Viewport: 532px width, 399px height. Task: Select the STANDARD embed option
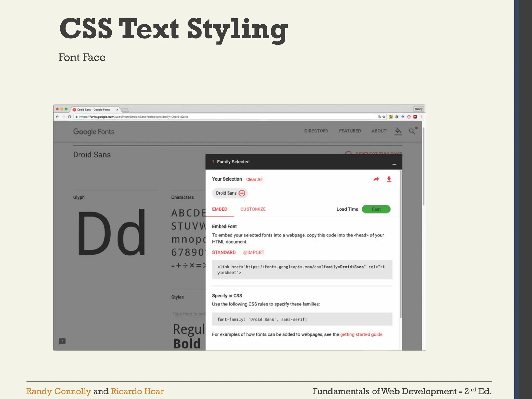(x=224, y=252)
